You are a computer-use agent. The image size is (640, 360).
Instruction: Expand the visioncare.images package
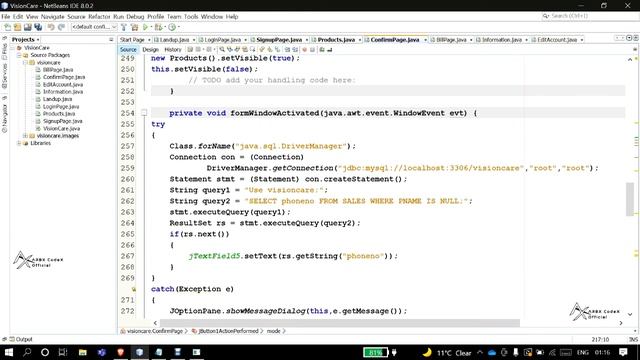pyautogui.click(x=25, y=136)
